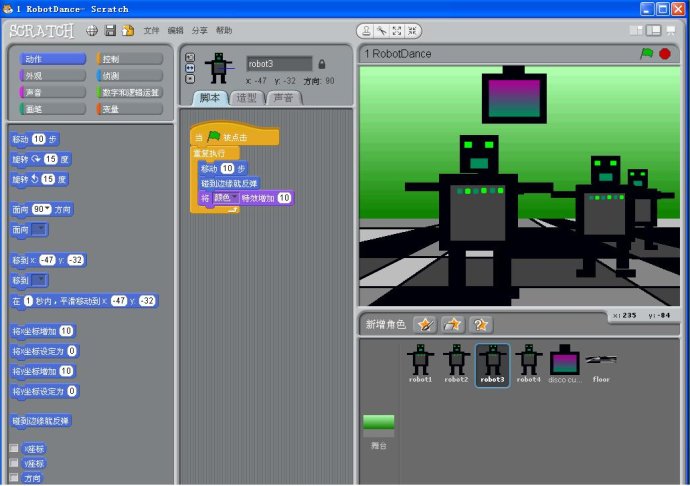This screenshot has width=690, height=486.
Task: Select the 画笔 block category
Action: pyautogui.click(x=52, y=109)
